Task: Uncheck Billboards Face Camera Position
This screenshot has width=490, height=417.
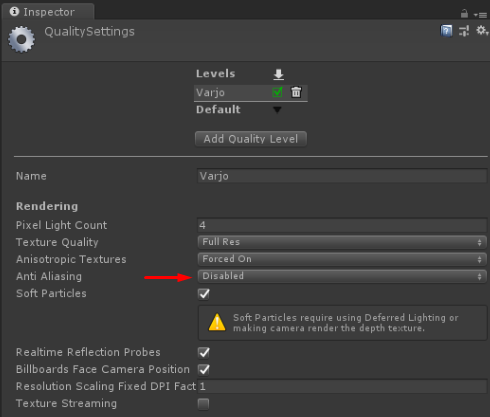Action: 204,370
